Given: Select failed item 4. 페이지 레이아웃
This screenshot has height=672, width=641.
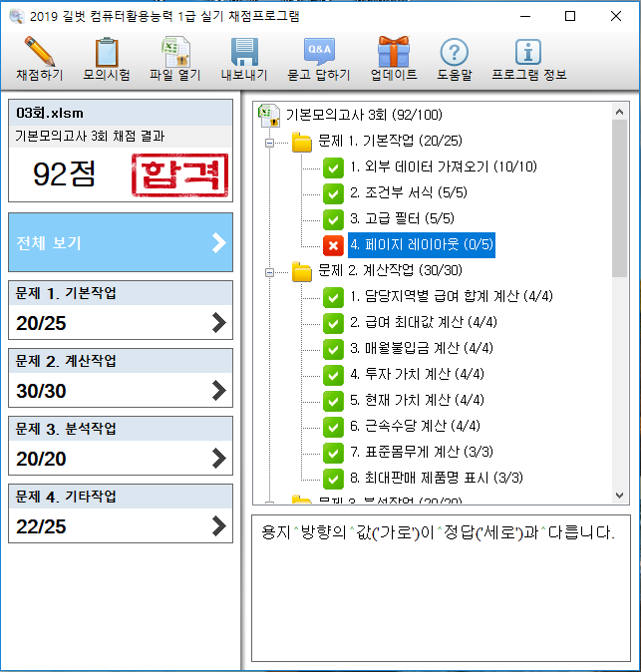Looking at the screenshot, I should [x=421, y=244].
